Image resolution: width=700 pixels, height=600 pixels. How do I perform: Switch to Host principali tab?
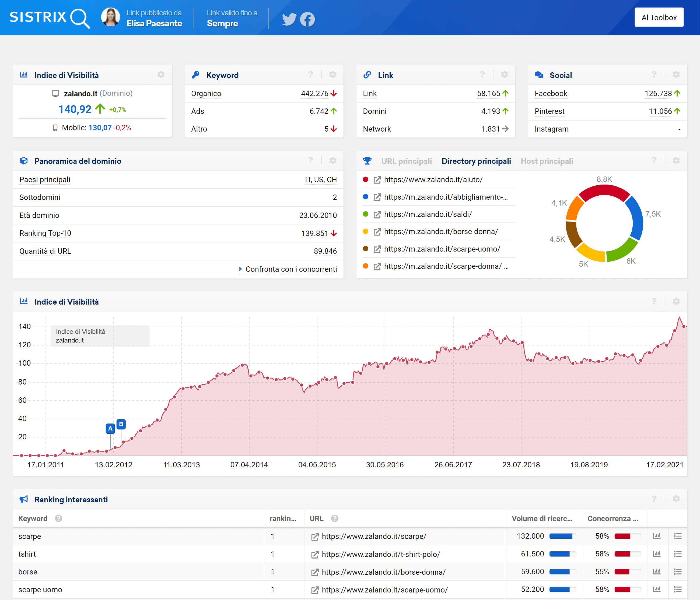(x=547, y=161)
